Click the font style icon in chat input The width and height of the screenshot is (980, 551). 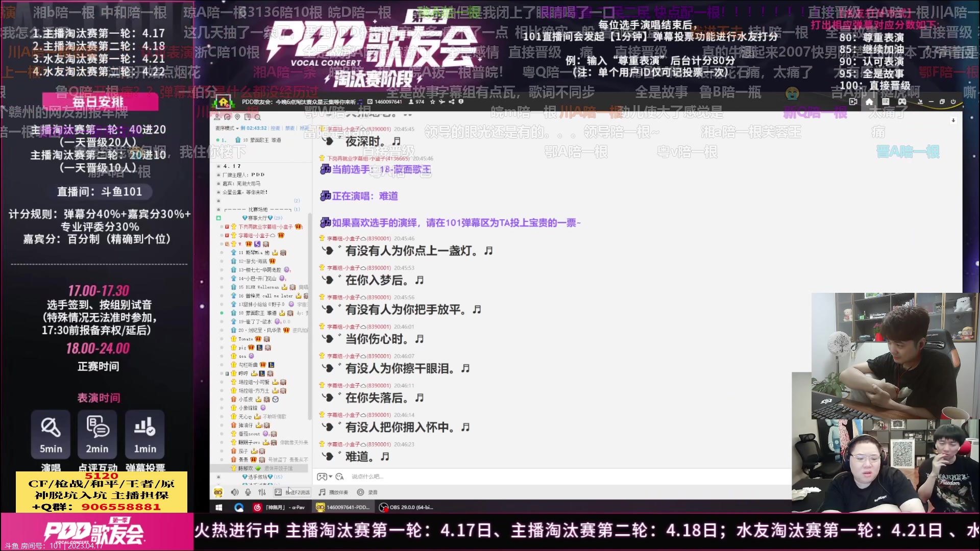[339, 477]
